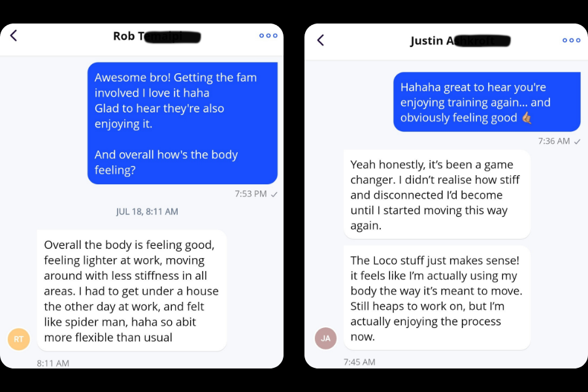Click the delivered checkmark beside 7:36 AM
Viewport: 588px width, 392px height.
click(577, 141)
